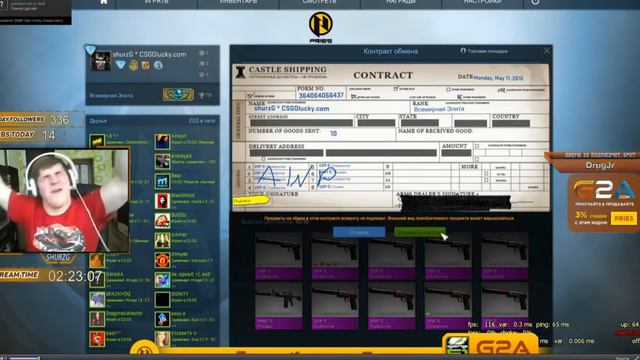Select the last USP-S thumbnail in top row

[x=504, y=256]
